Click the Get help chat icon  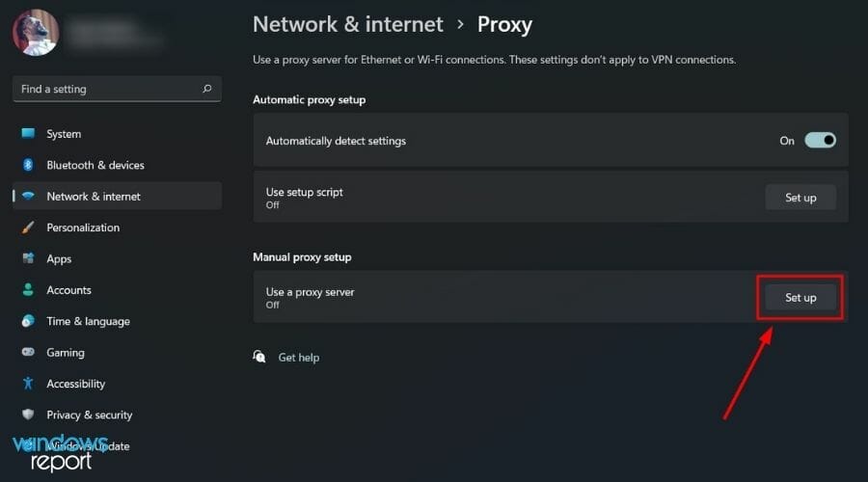(259, 357)
